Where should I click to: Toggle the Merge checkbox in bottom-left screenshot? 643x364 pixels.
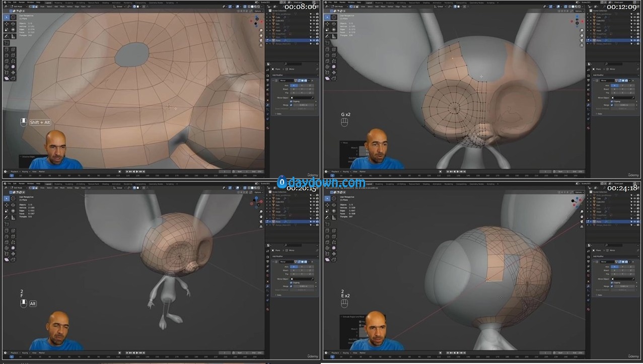tap(291, 286)
